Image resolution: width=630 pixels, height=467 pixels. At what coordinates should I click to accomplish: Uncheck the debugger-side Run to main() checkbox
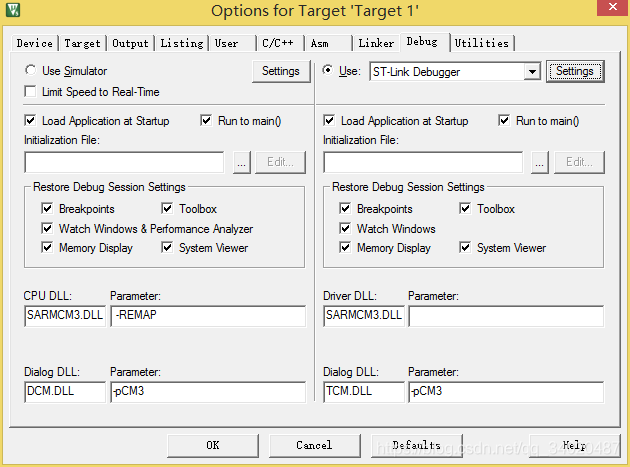click(505, 121)
